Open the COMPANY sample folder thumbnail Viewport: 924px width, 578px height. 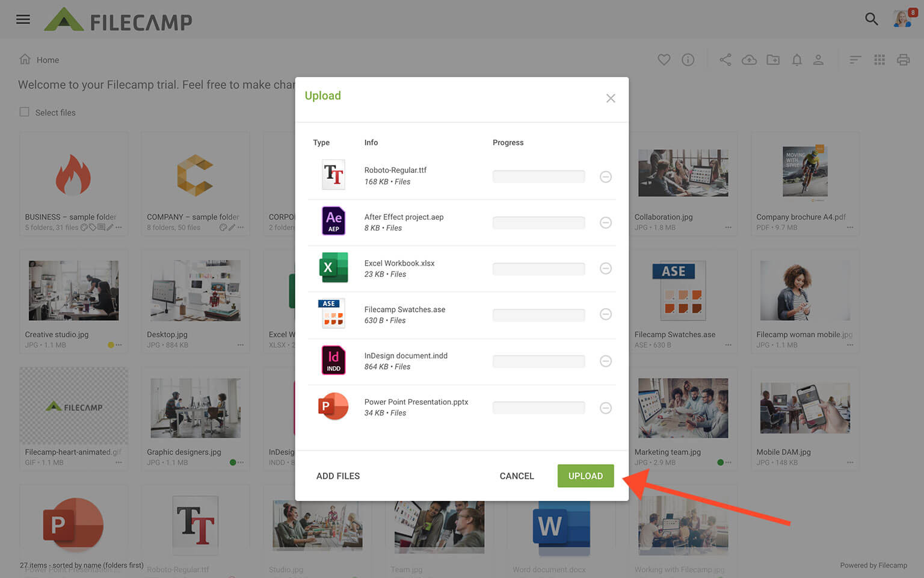195,175
